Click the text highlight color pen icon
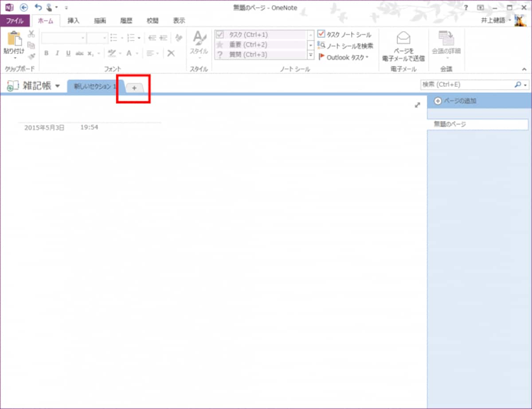Image resolution: width=532 pixels, height=409 pixels. [111, 53]
